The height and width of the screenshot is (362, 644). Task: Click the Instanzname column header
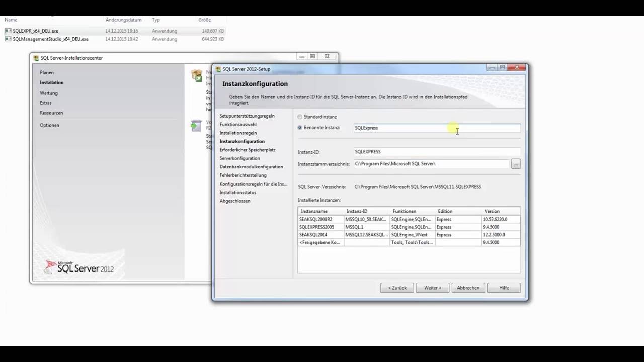(321, 211)
